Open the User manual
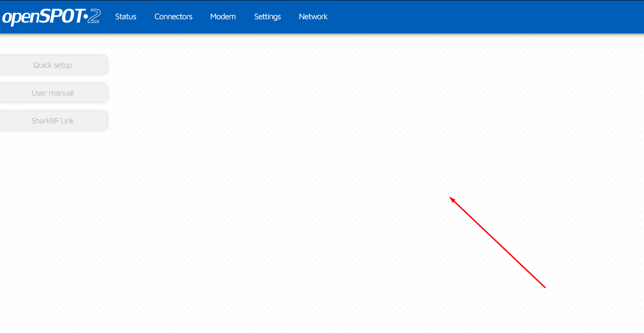 pyautogui.click(x=53, y=93)
